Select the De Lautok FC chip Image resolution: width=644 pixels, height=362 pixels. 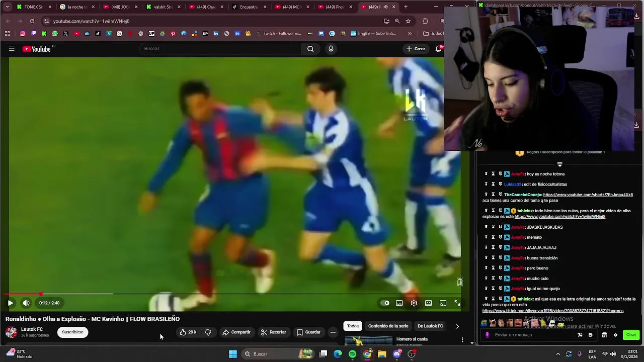pos(430,326)
